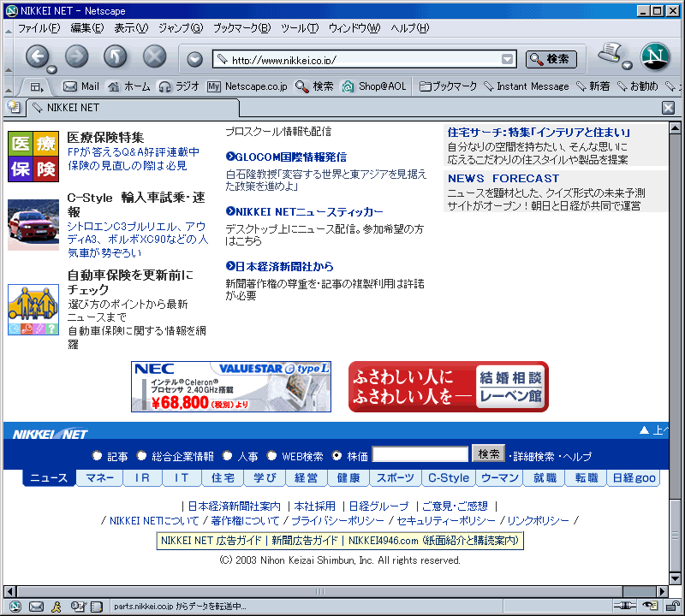Open the プライバシーポリシー footer link
This screenshot has height=616, width=685.
click(337, 520)
